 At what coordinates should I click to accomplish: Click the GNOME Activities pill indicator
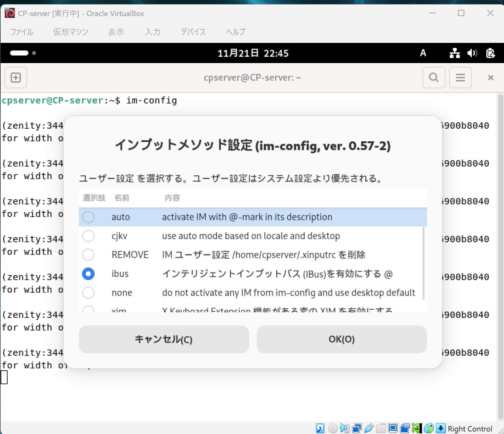23,53
